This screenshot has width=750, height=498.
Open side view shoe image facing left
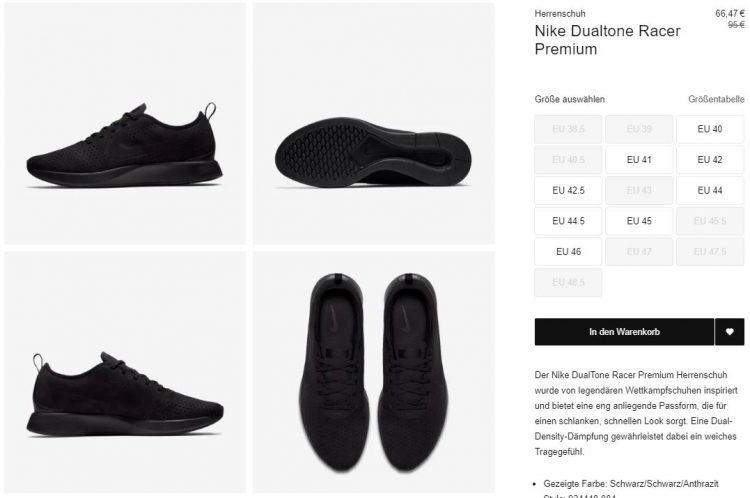(x=125, y=123)
